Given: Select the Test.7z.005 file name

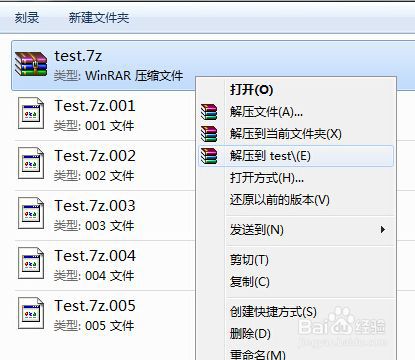Looking at the screenshot, I should click(95, 306).
